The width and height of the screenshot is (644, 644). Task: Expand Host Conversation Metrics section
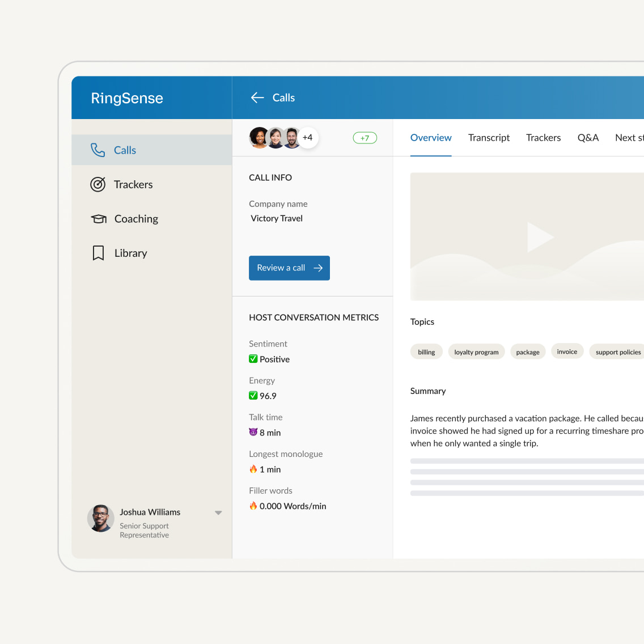(x=314, y=317)
